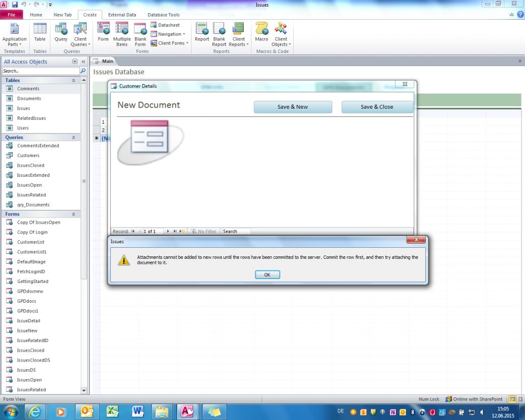
Task: Switch to the Home tab
Action: pos(36,15)
